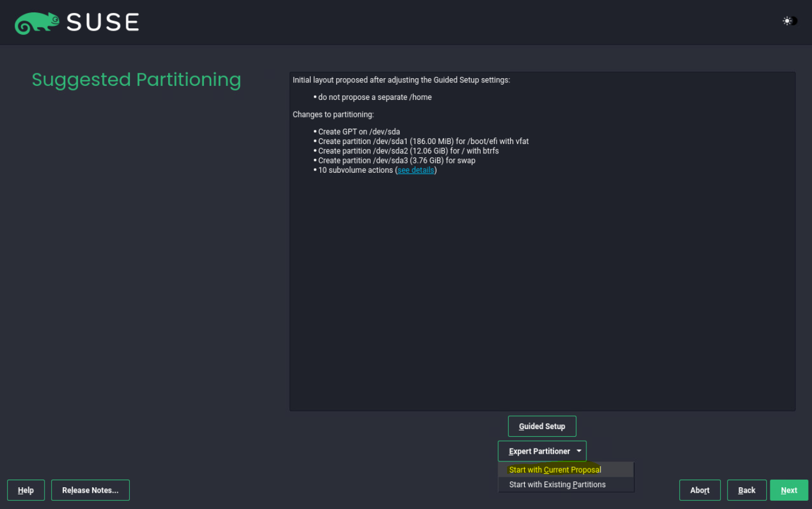
Task: Click the do not propose separate /home text
Action: click(375, 97)
